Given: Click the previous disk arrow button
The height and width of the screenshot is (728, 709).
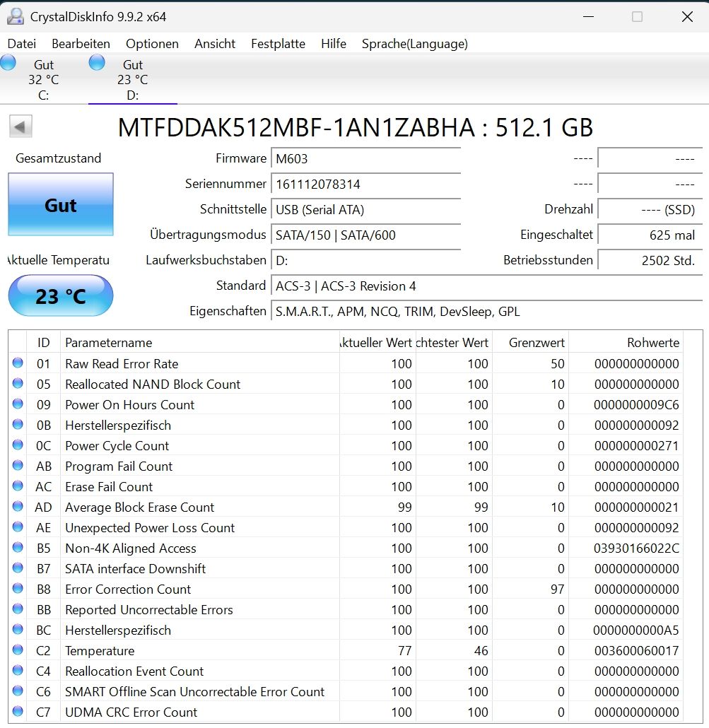Looking at the screenshot, I should click(x=20, y=127).
